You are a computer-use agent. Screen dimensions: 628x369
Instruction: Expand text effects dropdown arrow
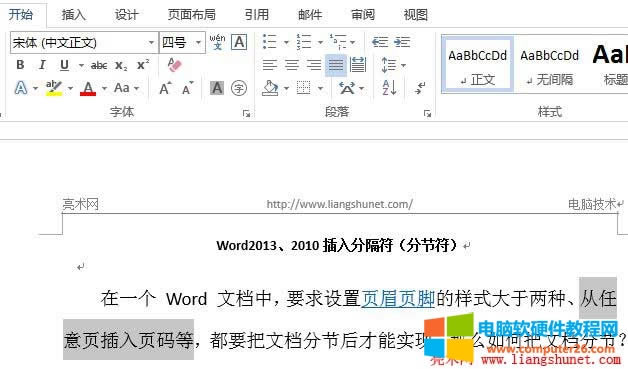click(x=35, y=88)
